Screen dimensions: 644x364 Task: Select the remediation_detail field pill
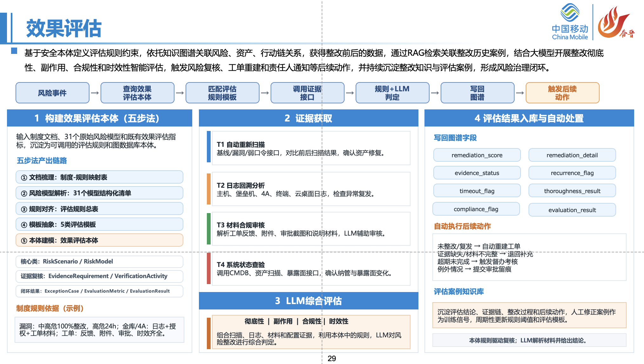pyautogui.click(x=572, y=155)
